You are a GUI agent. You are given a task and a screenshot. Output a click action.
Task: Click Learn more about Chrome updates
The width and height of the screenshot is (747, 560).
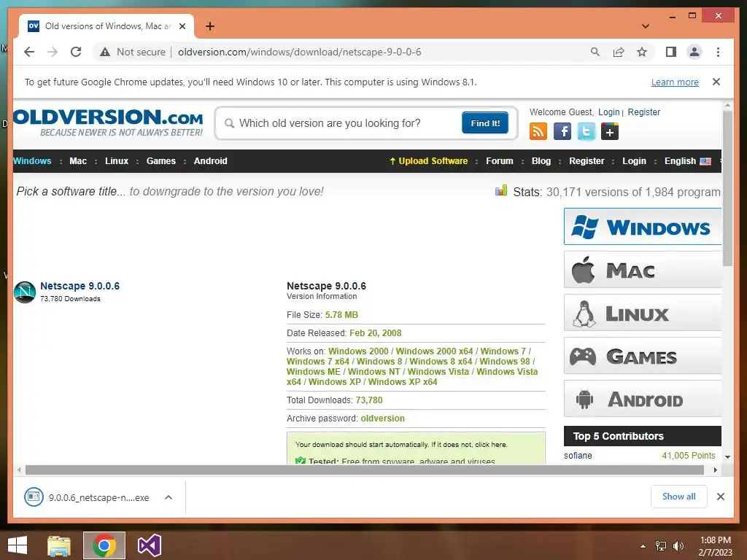[x=675, y=82]
